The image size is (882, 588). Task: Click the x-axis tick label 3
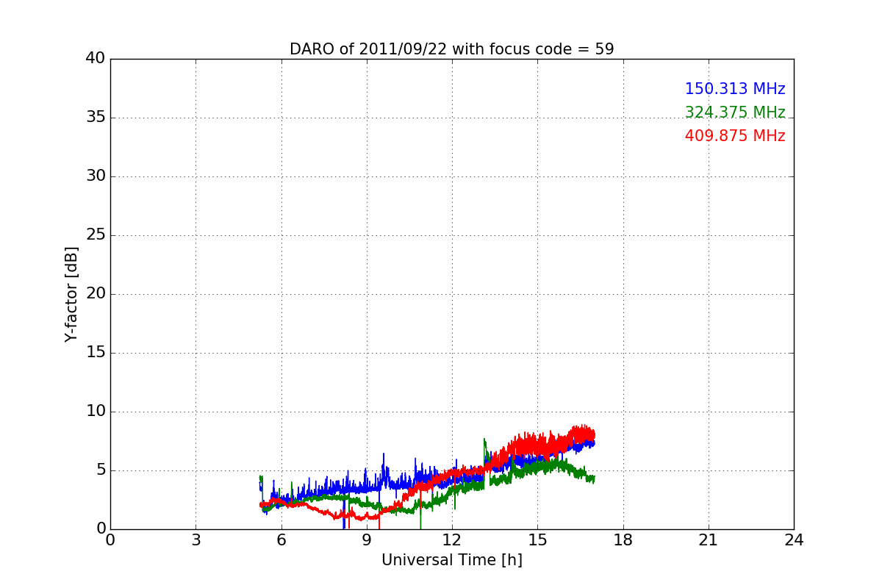196,540
